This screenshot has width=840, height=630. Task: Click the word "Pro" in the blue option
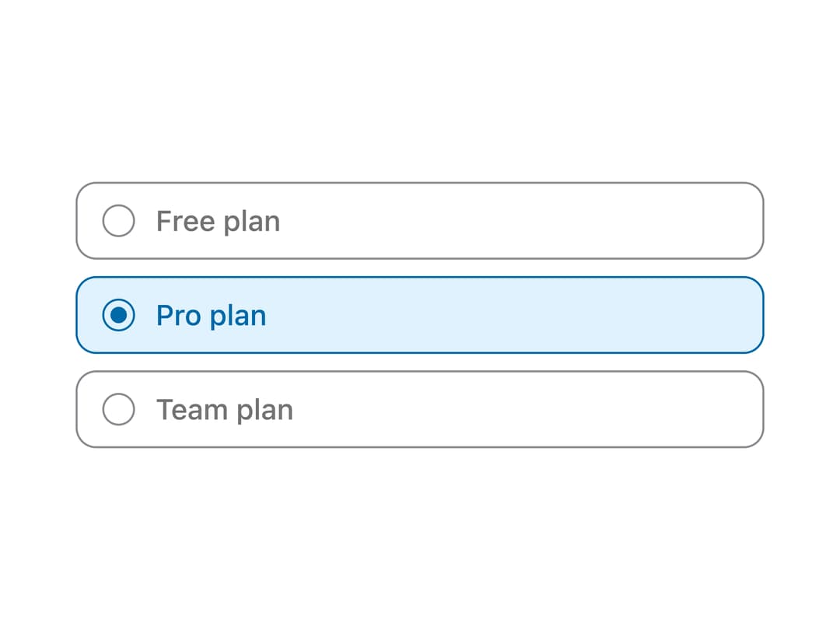pos(179,315)
